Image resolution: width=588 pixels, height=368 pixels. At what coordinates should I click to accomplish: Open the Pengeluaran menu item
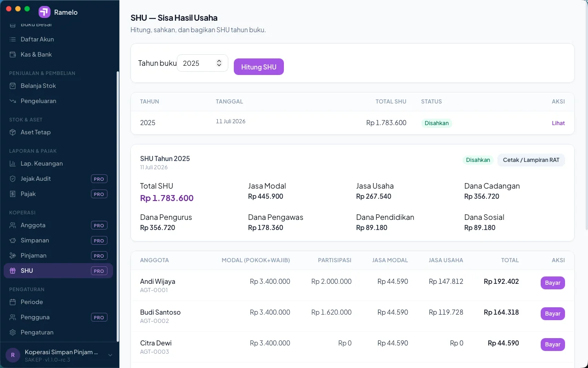pos(58,101)
